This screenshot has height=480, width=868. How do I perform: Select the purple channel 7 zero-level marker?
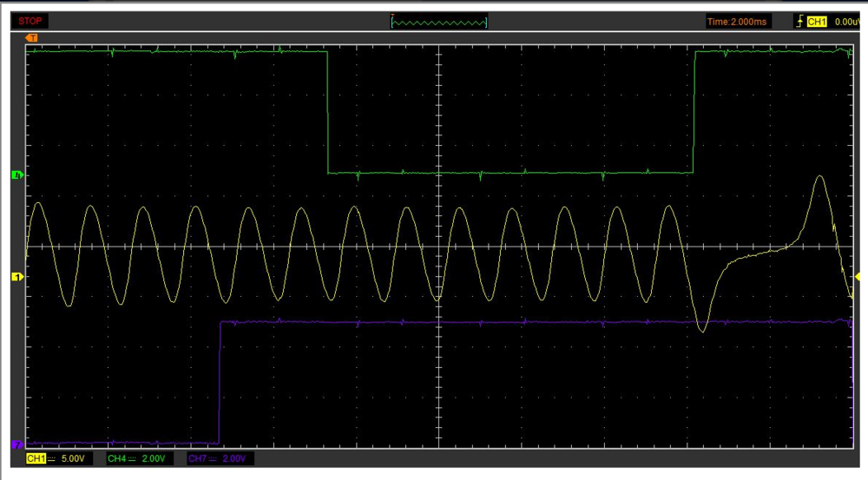tap(16, 444)
